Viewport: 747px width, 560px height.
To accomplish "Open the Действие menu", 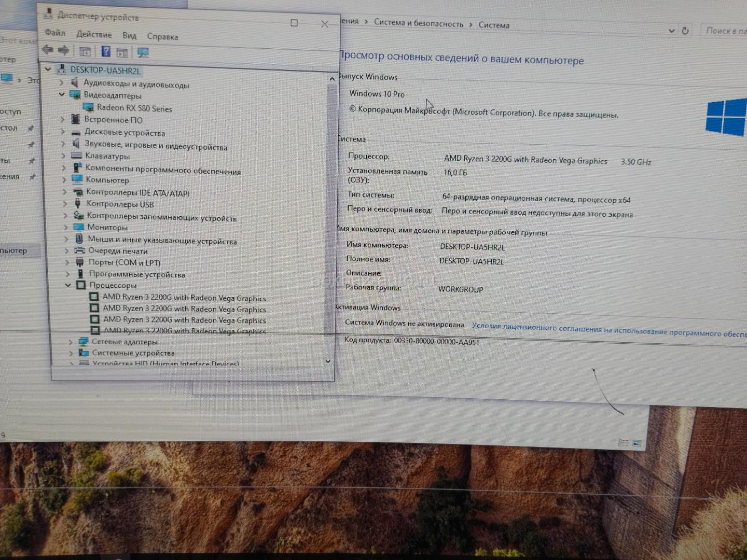I will click(94, 34).
